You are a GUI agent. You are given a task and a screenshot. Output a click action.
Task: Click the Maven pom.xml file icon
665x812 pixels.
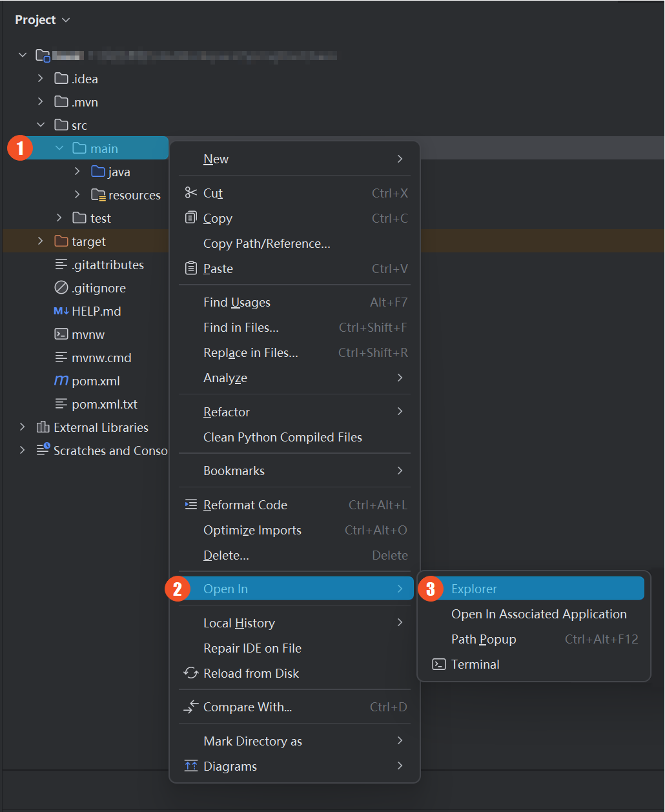tap(61, 381)
